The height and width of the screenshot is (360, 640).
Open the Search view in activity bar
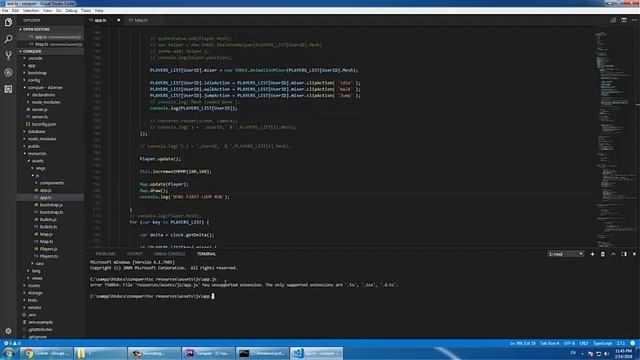click(8, 39)
